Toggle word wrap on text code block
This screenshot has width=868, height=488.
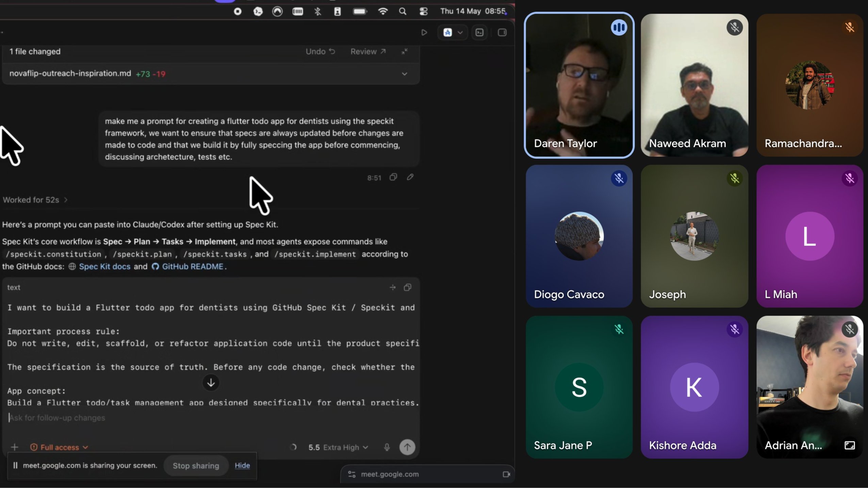(x=392, y=287)
